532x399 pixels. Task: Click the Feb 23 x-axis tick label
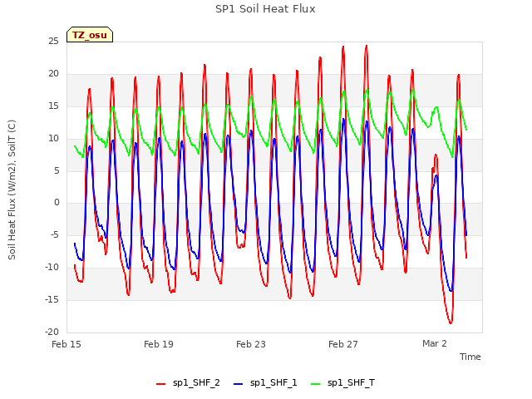click(x=251, y=344)
